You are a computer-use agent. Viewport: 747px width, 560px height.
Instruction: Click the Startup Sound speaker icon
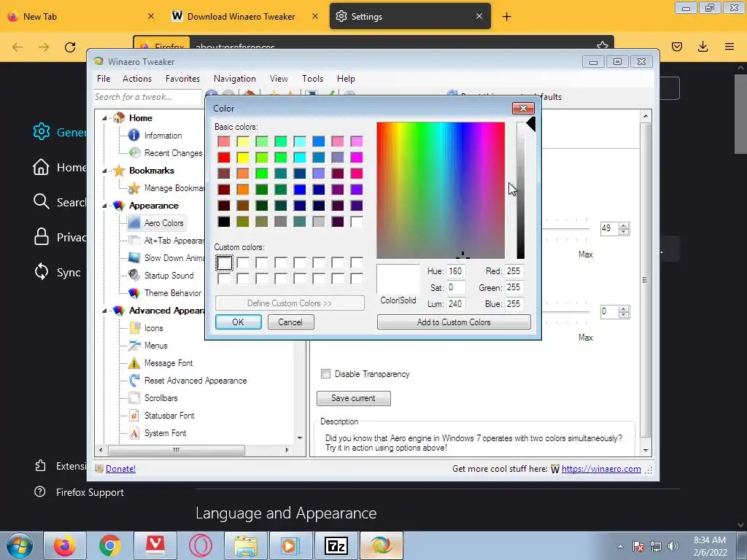pyautogui.click(x=134, y=275)
